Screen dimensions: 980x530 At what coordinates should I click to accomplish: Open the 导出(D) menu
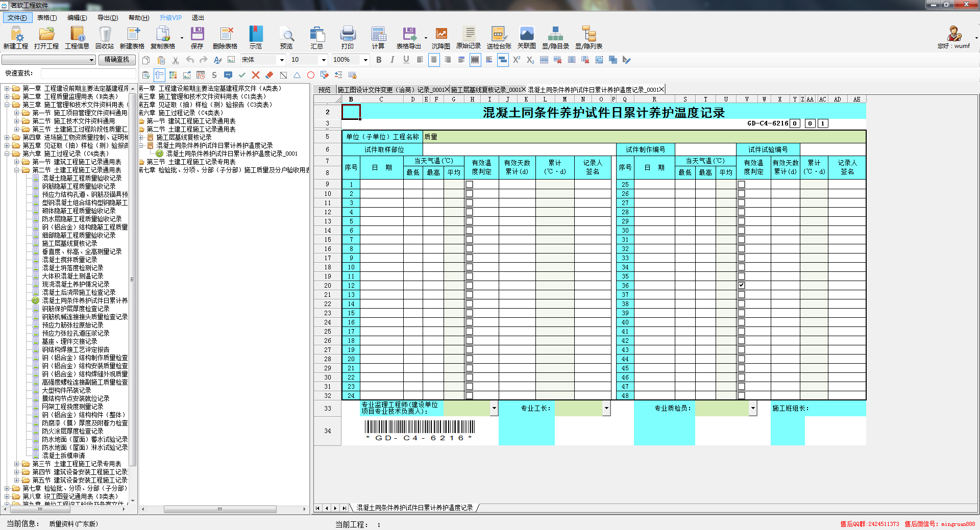pos(108,18)
